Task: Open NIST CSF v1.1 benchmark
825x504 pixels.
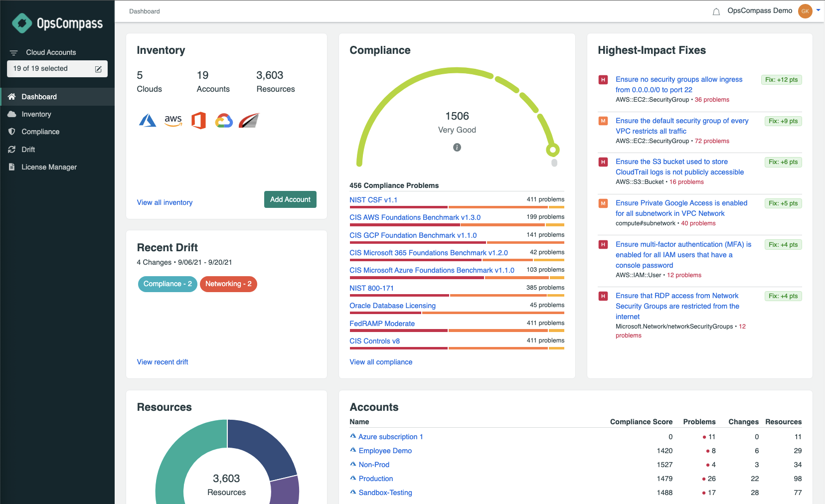Action: tap(373, 200)
